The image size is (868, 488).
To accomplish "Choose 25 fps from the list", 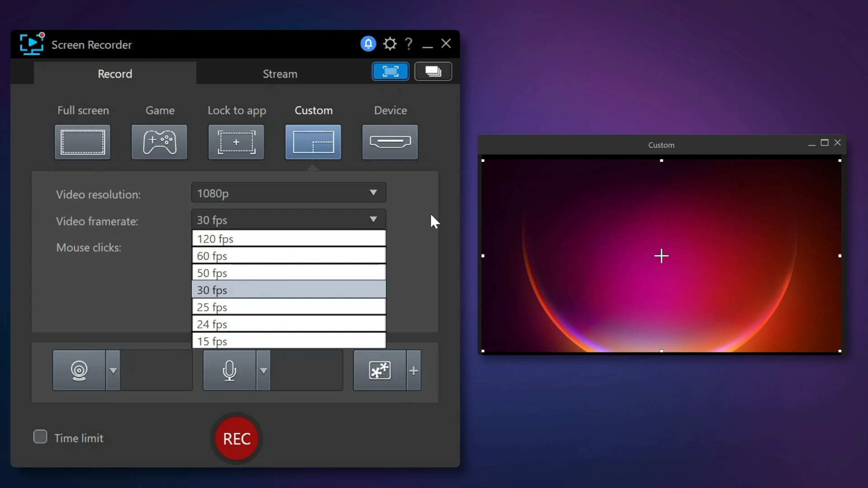I will (289, 307).
